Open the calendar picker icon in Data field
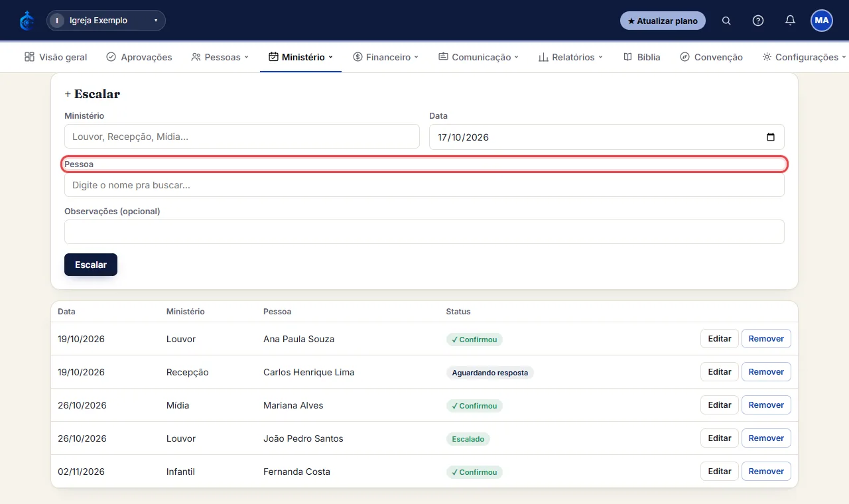Screen dimensions: 849x504 point(771,137)
